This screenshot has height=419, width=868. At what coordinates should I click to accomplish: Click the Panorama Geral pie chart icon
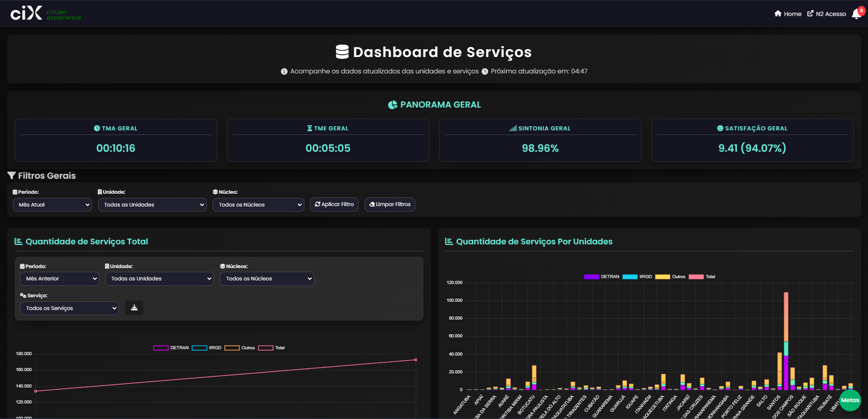click(x=392, y=105)
